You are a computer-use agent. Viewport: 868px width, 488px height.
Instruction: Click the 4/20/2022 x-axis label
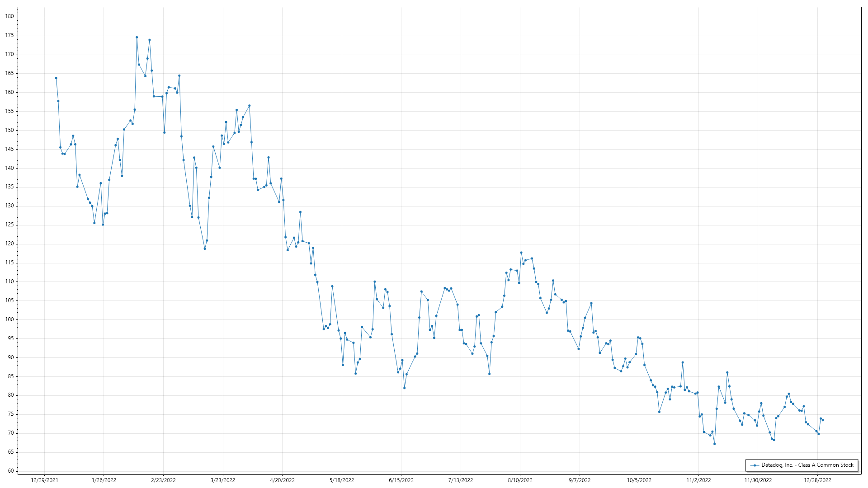pyautogui.click(x=282, y=480)
